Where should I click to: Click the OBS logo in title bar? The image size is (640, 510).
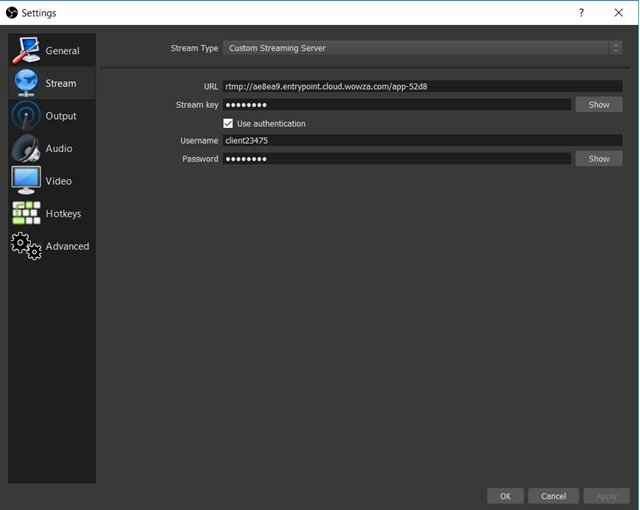(x=12, y=13)
